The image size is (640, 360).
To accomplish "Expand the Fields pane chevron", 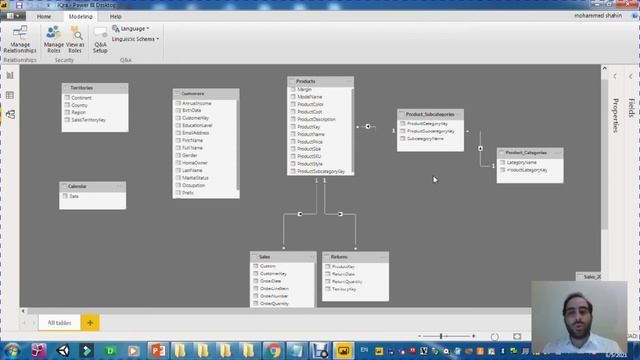I will click(x=631, y=76).
